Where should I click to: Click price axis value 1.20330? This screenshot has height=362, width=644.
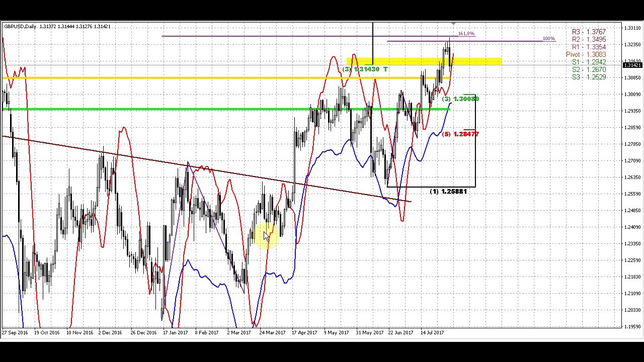[633, 310]
